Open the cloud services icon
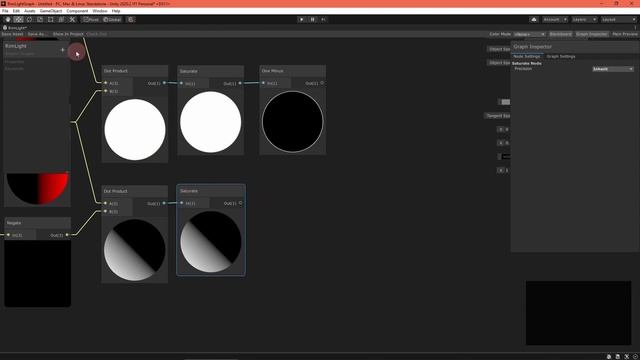The height and width of the screenshot is (360, 640). pos(534,20)
